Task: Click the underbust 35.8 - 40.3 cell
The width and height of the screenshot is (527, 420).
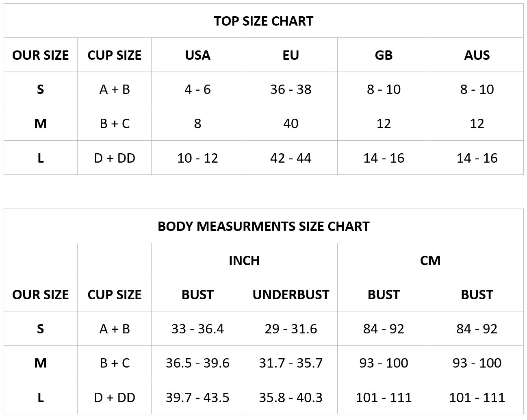Action: click(291, 398)
